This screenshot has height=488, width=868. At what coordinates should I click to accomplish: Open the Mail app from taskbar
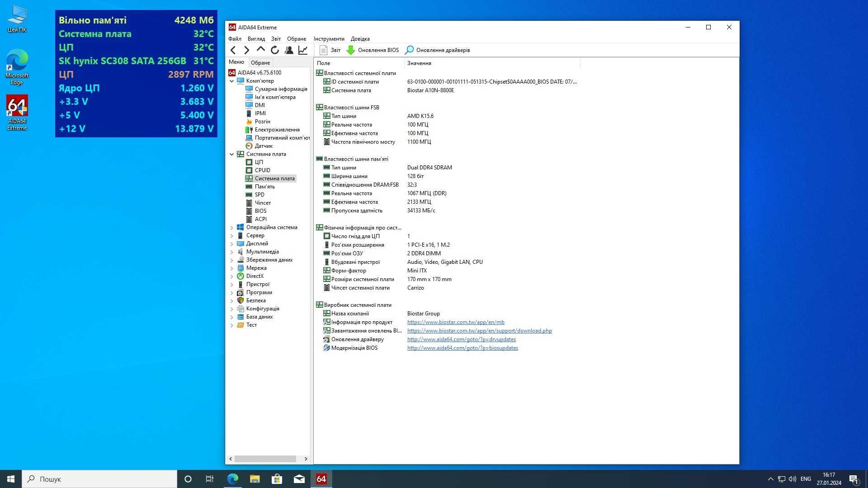[299, 479]
